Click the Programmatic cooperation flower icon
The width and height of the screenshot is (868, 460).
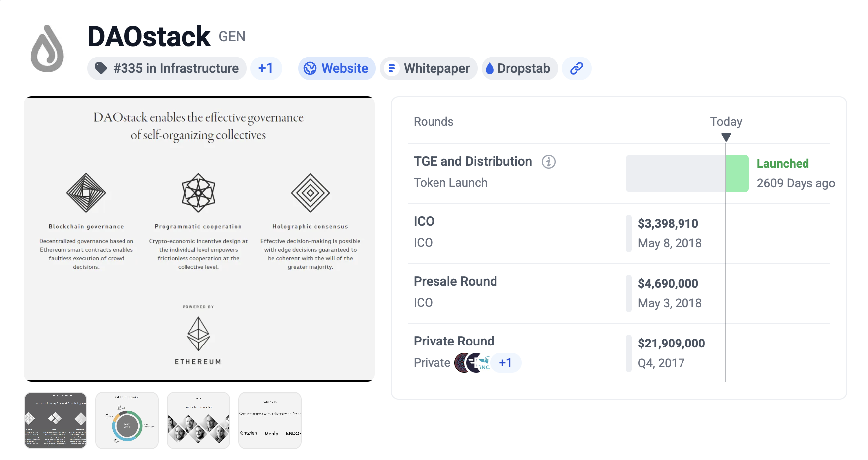[198, 193]
